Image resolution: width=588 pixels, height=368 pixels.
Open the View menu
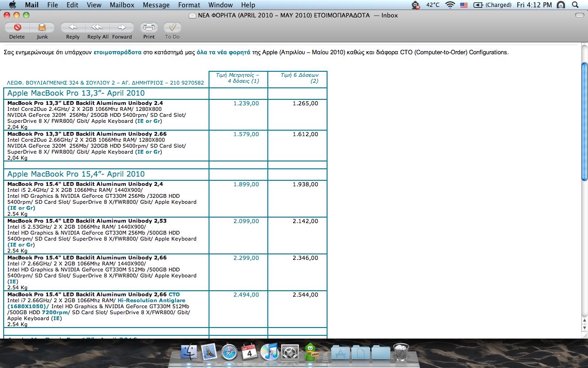click(x=94, y=5)
